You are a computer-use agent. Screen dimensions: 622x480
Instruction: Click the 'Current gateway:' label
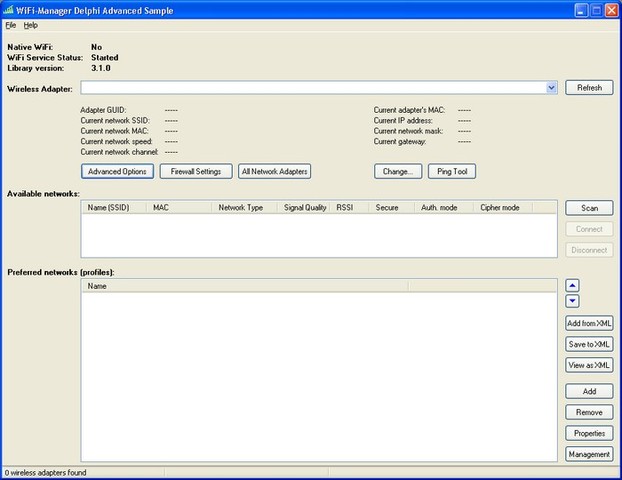tap(400, 142)
